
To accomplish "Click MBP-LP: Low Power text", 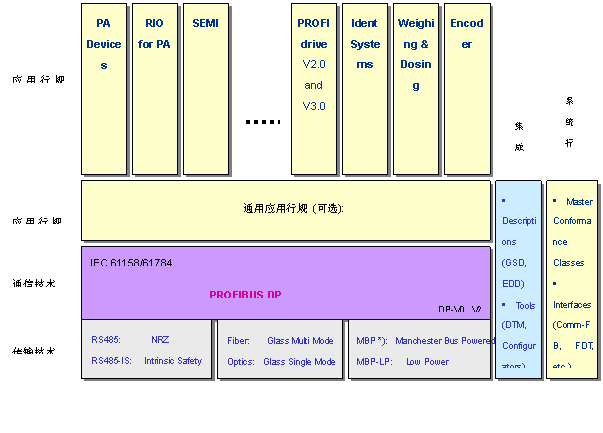I will (402, 362).
